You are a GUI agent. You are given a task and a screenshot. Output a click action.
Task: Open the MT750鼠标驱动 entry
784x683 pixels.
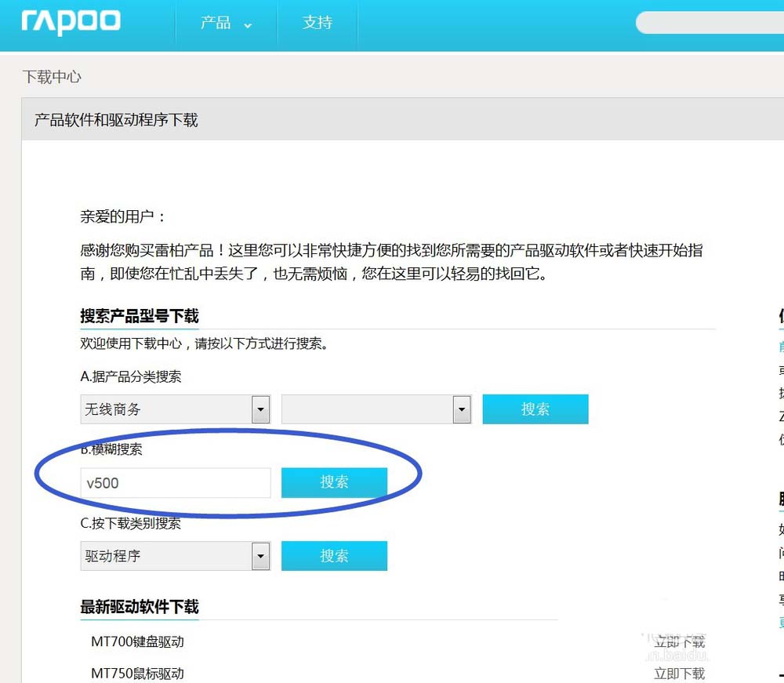(x=137, y=674)
